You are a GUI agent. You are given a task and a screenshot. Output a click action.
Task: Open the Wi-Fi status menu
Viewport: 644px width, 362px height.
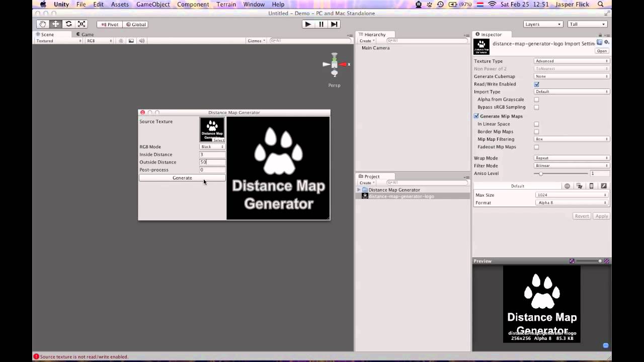pos(492,5)
